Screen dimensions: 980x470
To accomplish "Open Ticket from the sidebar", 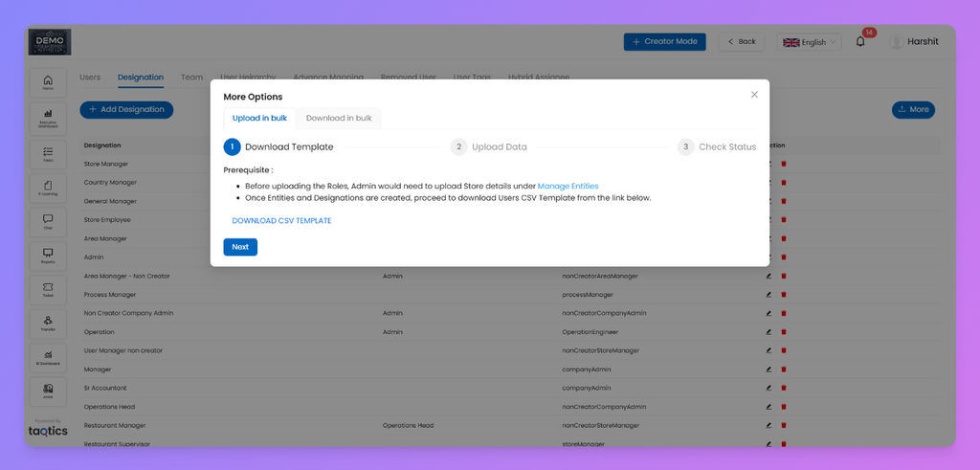I will (x=48, y=289).
